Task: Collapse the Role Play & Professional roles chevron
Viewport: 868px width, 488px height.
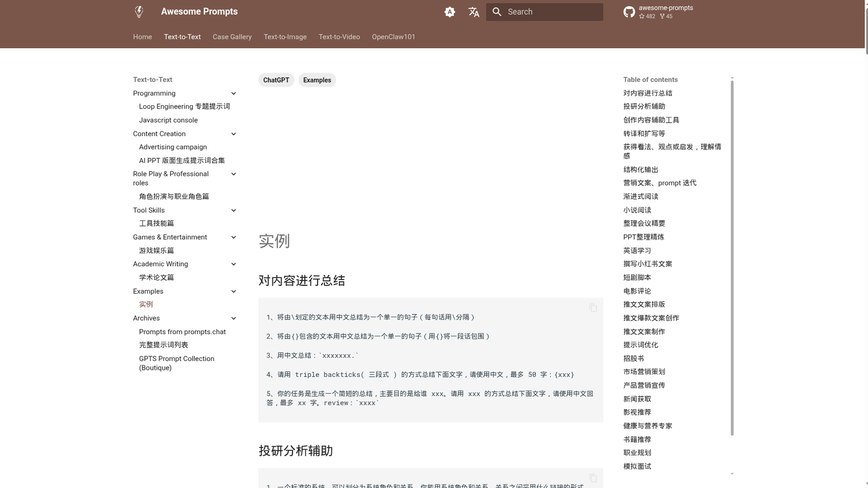Action: pyautogui.click(x=234, y=174)
